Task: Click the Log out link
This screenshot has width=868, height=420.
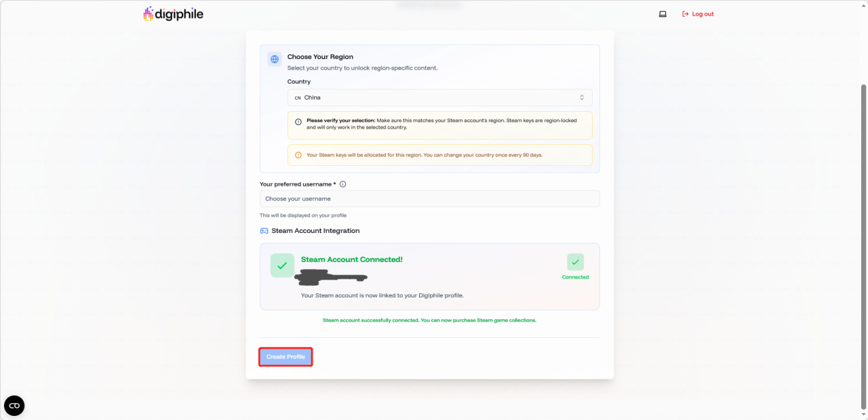Action: [x=703, y=14]
